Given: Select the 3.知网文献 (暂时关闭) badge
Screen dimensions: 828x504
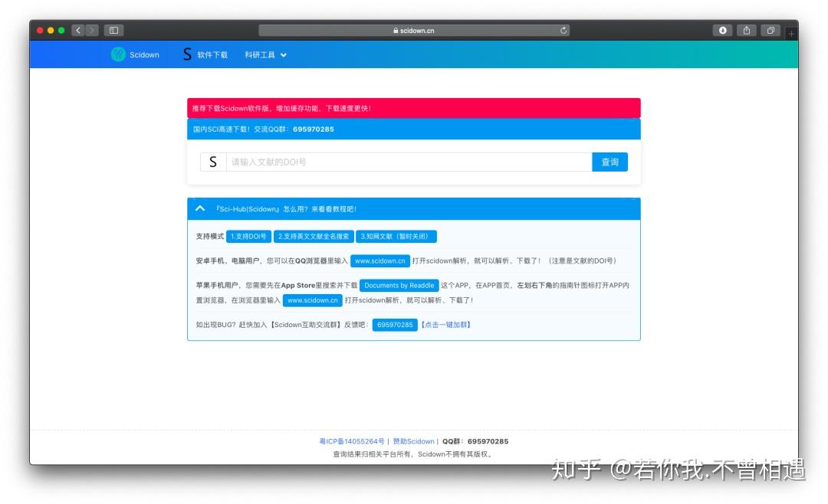Looking at the screenshot, I should pos(396,237).
